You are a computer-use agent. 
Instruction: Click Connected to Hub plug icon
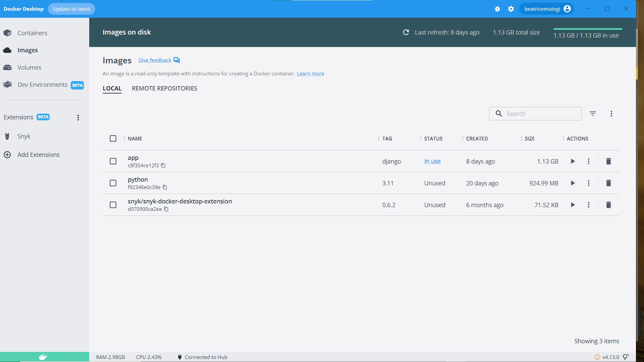[180, 357]
